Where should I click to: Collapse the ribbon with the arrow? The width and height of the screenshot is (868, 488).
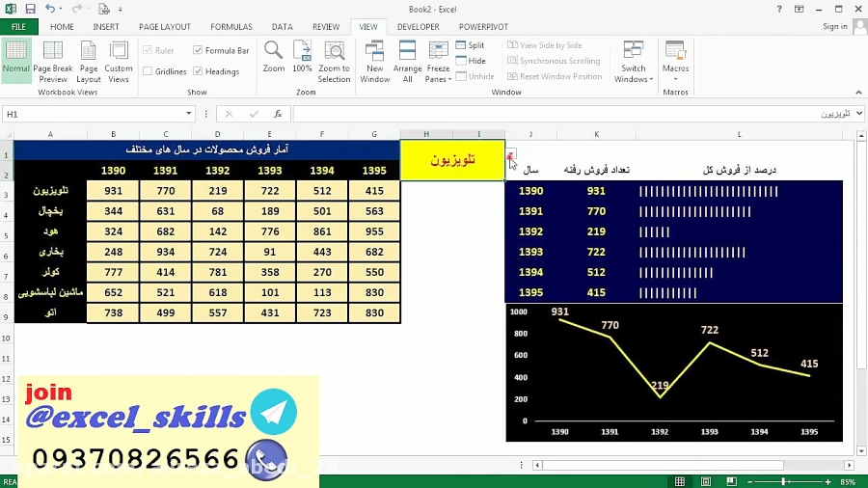point(858,93)
